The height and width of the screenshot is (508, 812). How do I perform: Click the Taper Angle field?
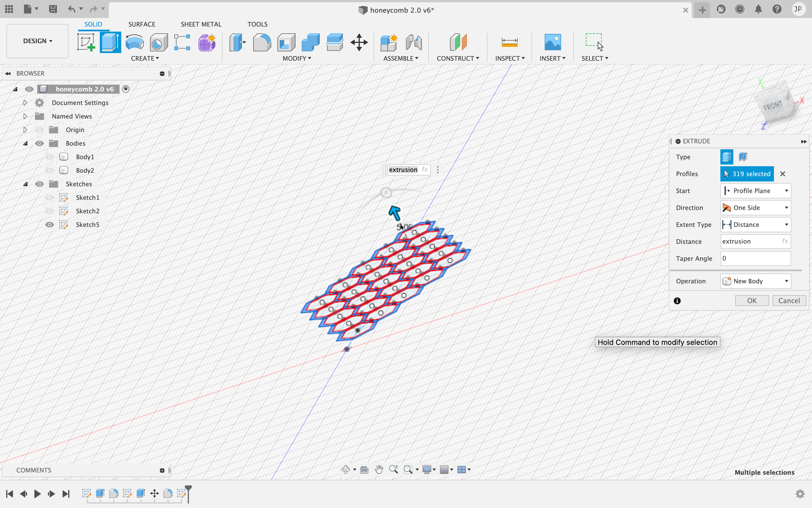(x=756, y=258)
